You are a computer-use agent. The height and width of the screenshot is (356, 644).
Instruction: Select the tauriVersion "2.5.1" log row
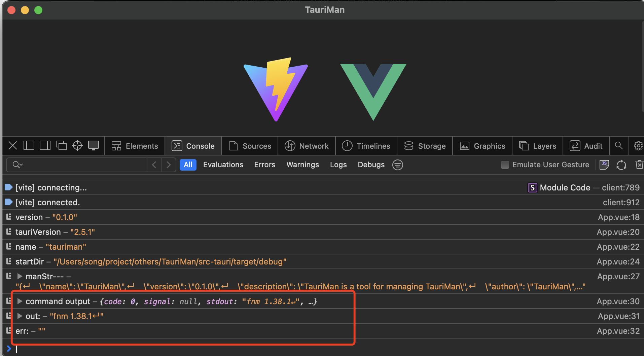pos(323,232)
